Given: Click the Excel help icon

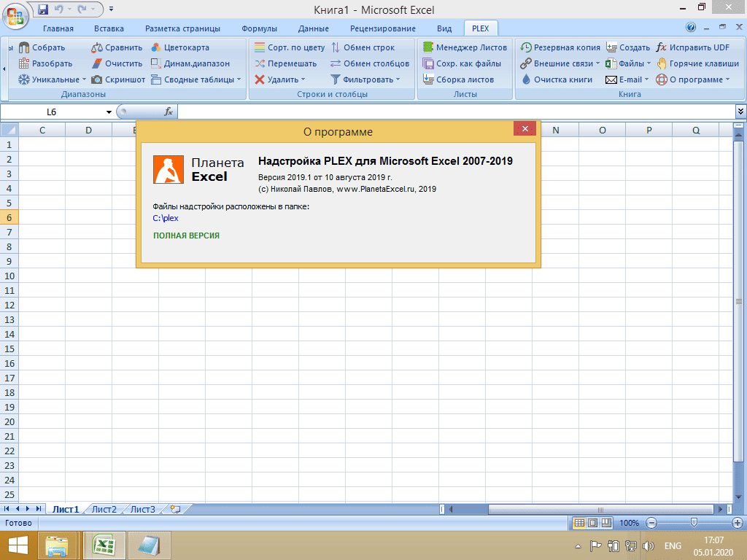Looking at the screenshot, I should [691, 27].
